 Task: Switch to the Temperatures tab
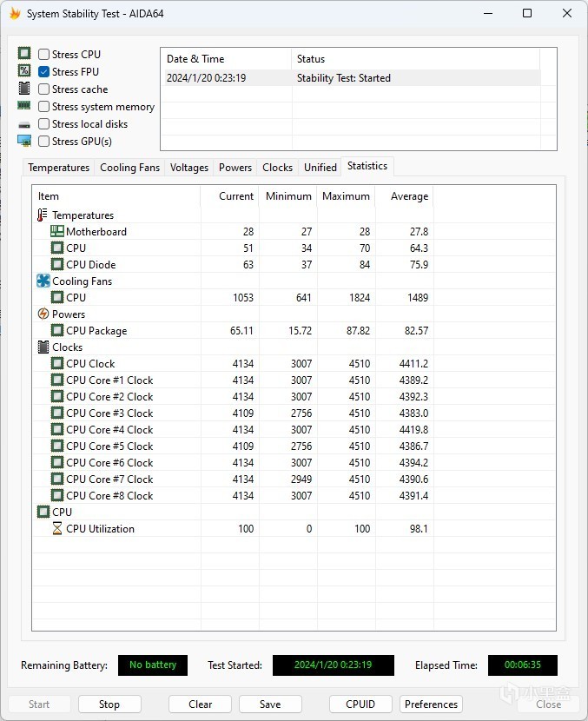(x=58, y=168)
